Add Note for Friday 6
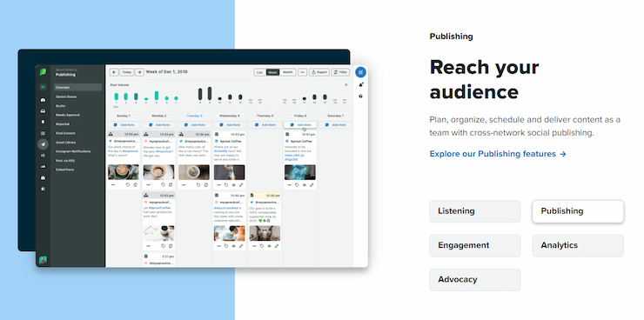Viewport: 644px width, 320px height. [x=300, y=124]
